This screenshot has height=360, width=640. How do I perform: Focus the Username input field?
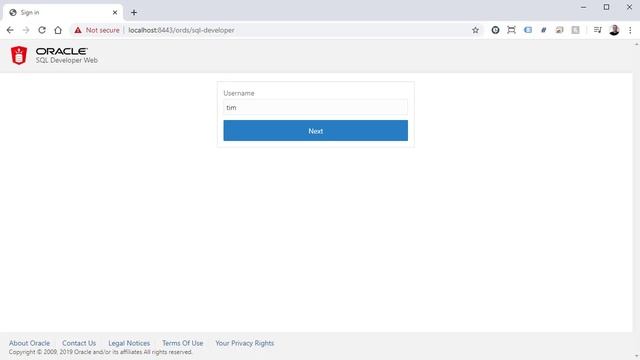(x=316, y=108)
